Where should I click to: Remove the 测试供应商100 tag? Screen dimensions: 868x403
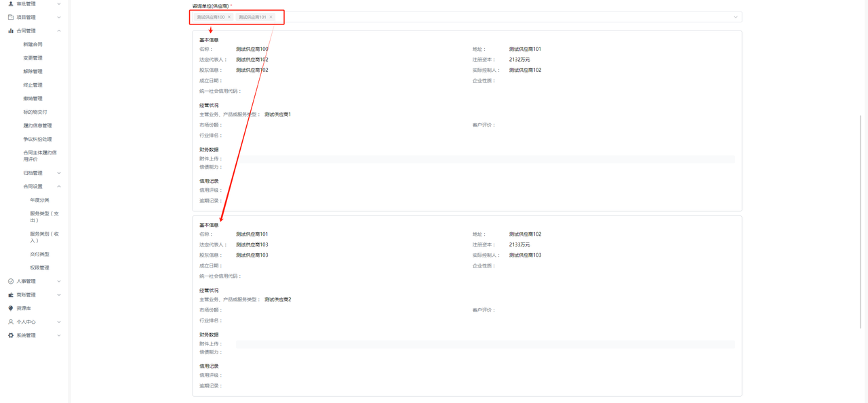point(229,17)
